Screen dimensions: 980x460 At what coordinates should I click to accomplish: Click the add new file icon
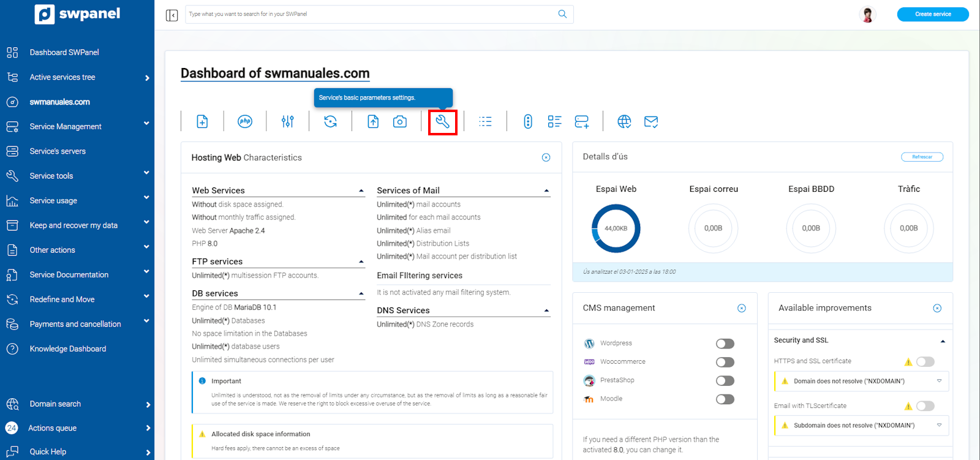pos(202,121)
